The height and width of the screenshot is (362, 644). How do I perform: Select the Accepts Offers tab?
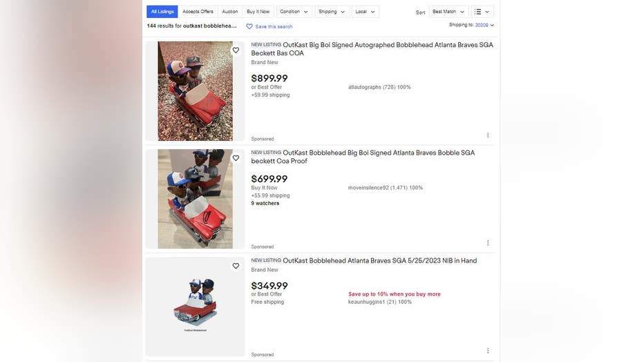pyautogui.click(x=198, y=12)
